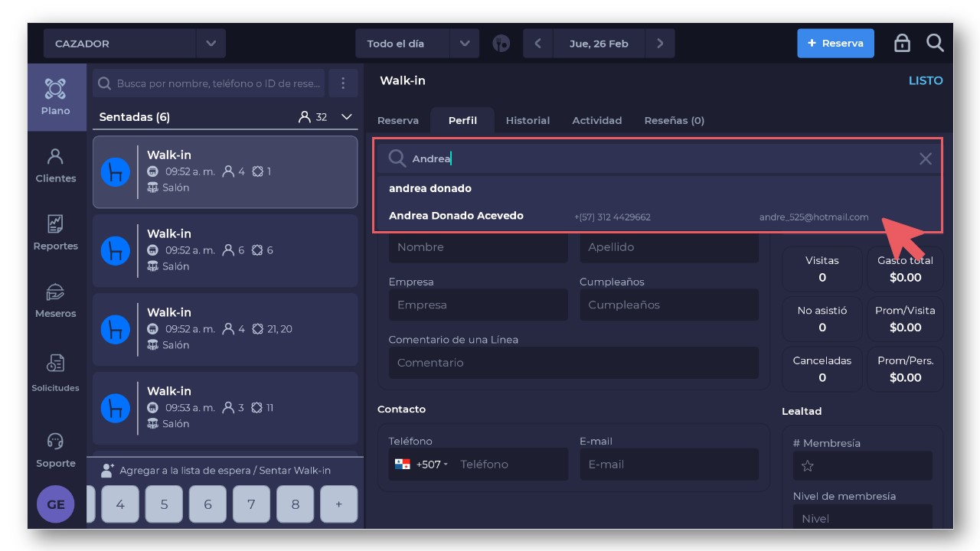The height and width of the screenshot is (551, 980).
Task: Click the add-person waitlist icon
Action: coord(107,471)
